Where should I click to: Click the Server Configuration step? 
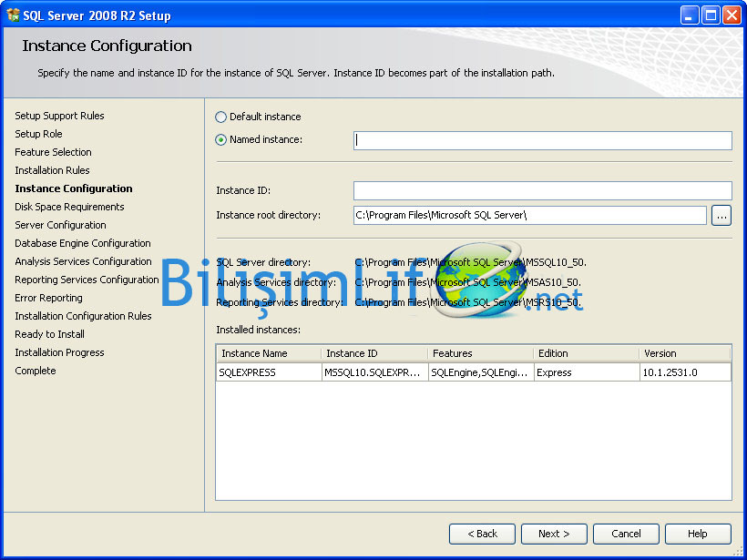tap(60, 225)
